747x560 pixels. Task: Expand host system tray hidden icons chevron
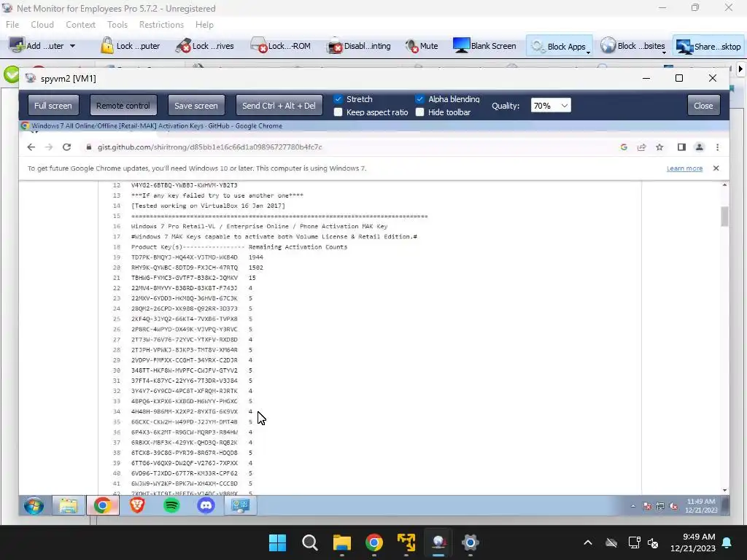[x=588, y=542]
